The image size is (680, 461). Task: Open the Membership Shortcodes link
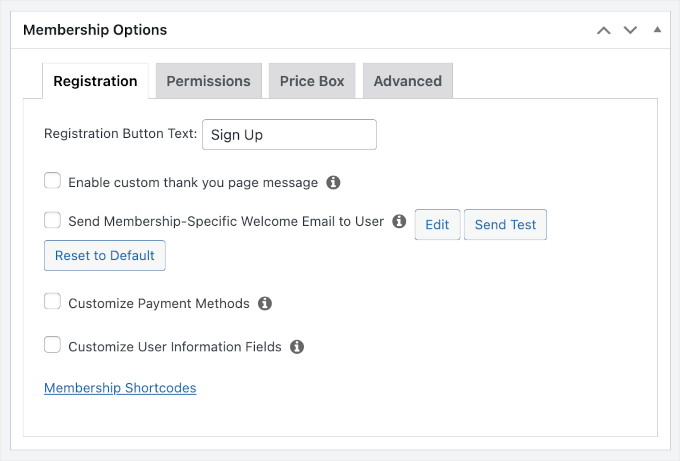[120, 388]
